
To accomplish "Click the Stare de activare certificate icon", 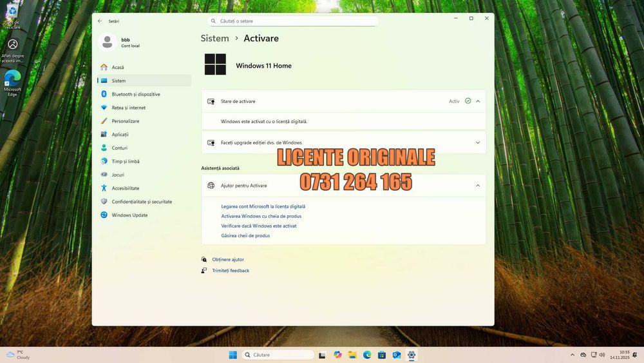I will 211,101.
